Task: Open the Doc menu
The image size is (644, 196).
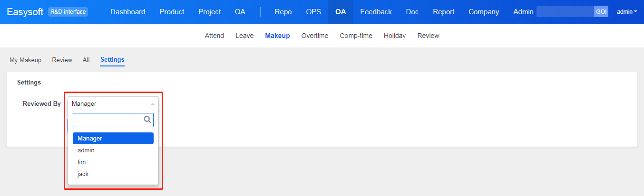Action: tap(412, 12)
